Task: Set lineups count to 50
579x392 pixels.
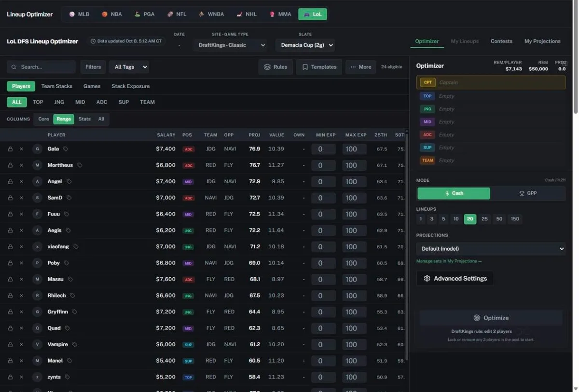Action: tap(499, 219)
